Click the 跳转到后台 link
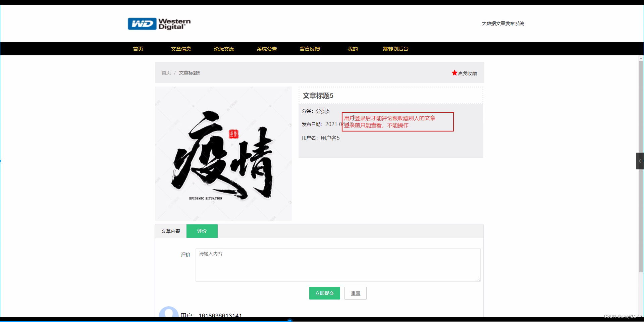644x322 pixels. (395, 49)
